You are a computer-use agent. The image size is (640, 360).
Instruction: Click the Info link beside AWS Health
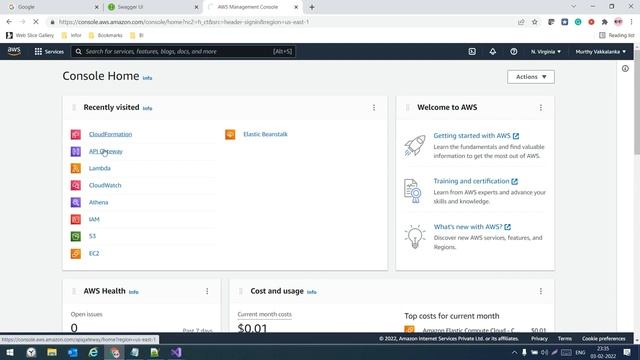pos(133,292)
